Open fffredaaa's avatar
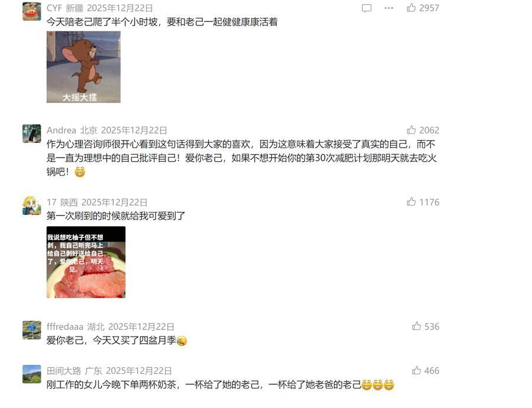 [31, 330]
